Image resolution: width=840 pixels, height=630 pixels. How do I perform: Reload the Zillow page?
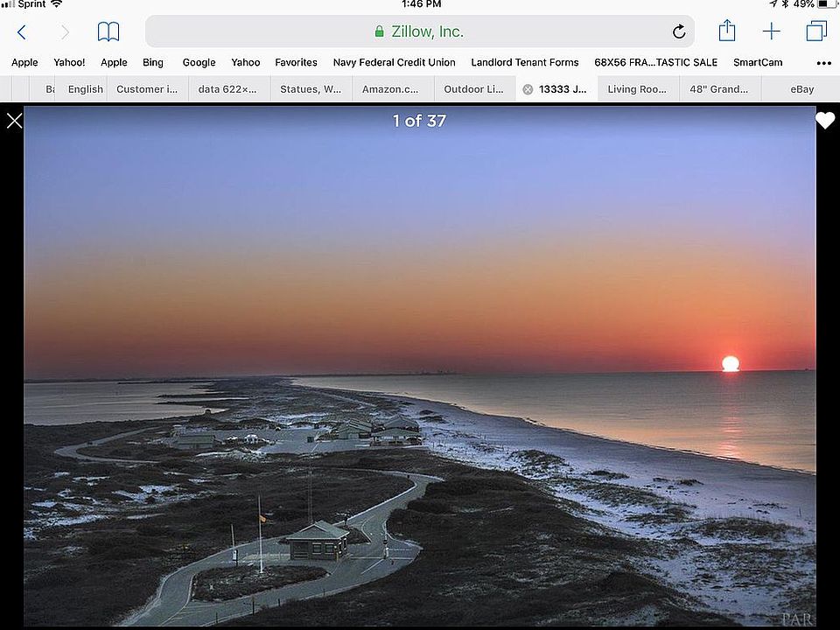coord(679,32)
